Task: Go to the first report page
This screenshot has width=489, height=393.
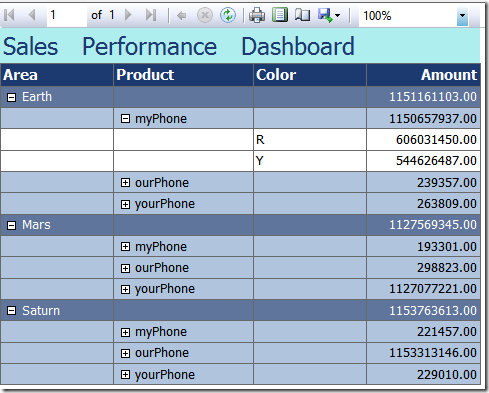Action: pos(10,15)
